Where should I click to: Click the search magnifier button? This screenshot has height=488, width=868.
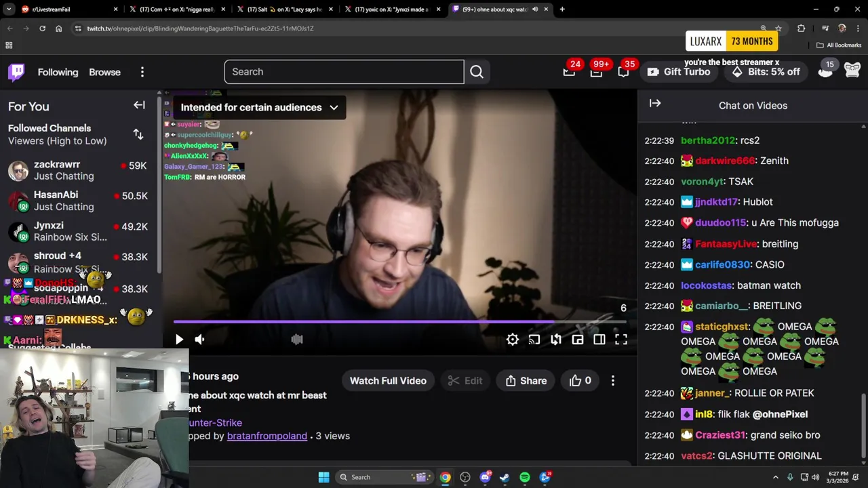[477, 72]
